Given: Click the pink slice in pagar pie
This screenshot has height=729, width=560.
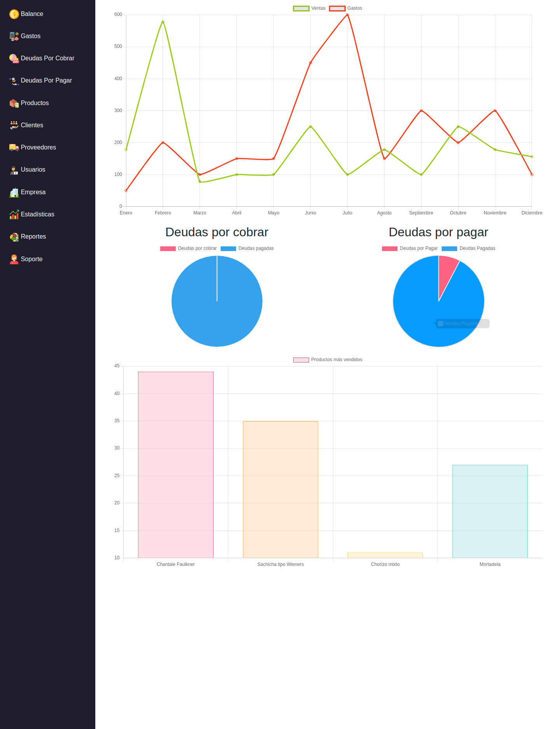Looking at the screenshot, I should coord(446,274).
